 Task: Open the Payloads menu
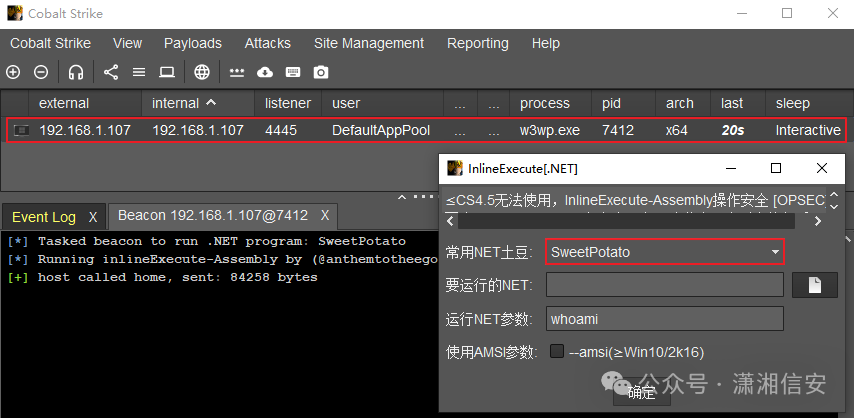[193, 43]
